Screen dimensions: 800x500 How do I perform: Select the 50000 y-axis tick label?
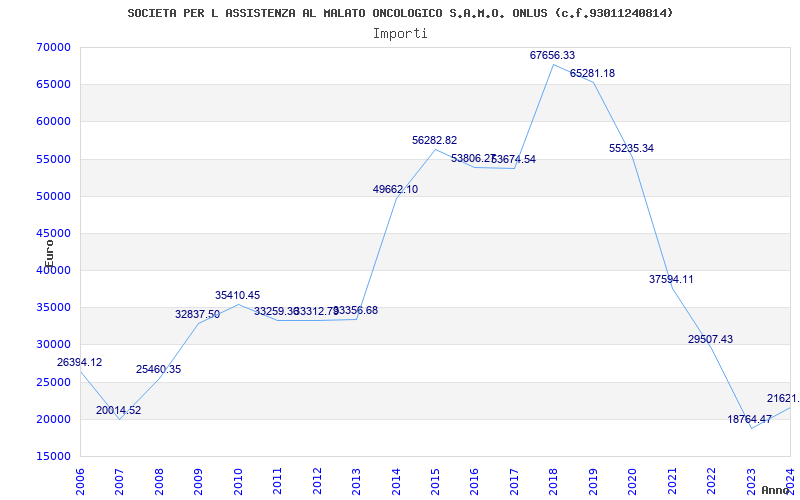pos(54,196)
